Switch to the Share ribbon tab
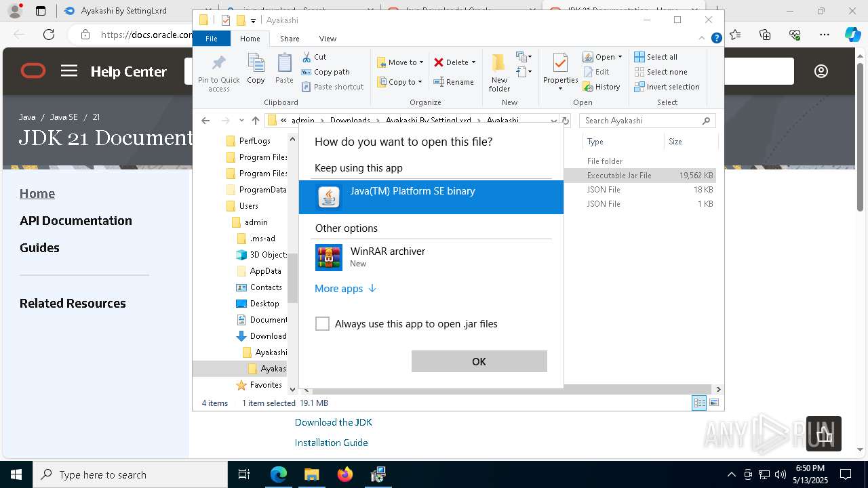This screenshot has width=868, height=488. point(290,39)
